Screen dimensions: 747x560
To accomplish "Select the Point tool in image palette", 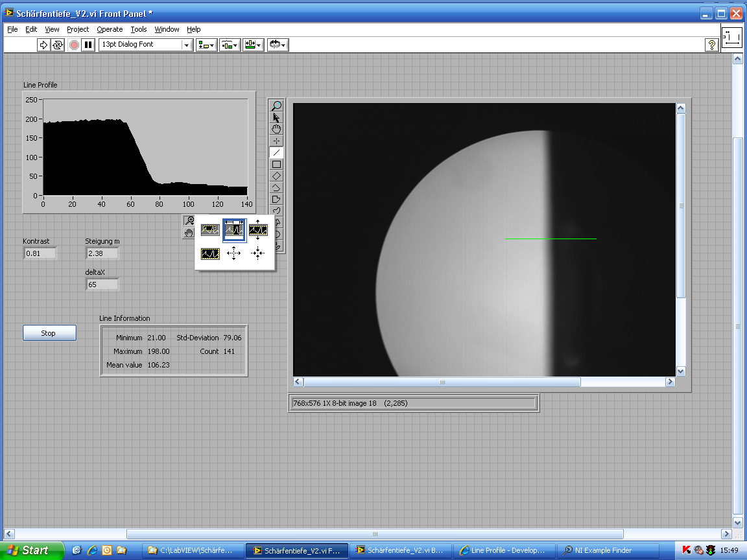I will click(x=277, y=141).
